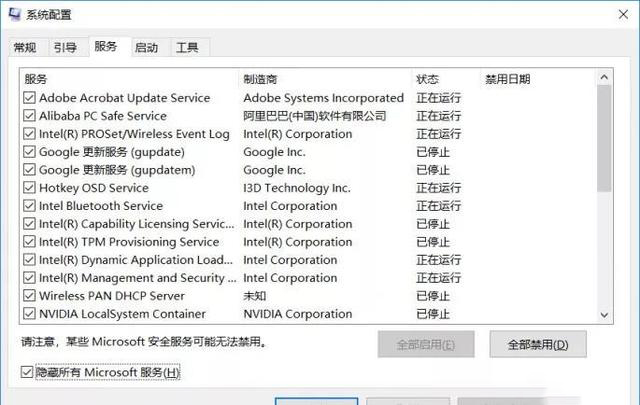Uncheck Alibaba PC Safe Service

tap(28, 116)
